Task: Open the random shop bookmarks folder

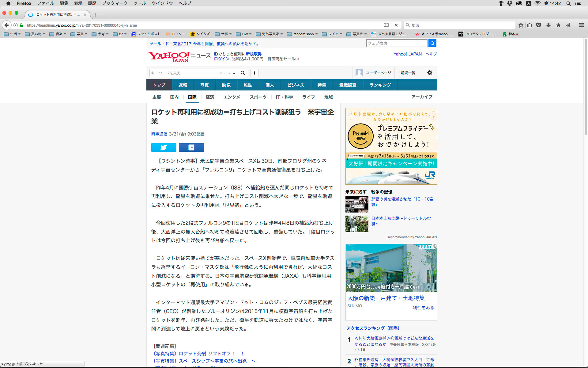Action: (x=302, y=34)
